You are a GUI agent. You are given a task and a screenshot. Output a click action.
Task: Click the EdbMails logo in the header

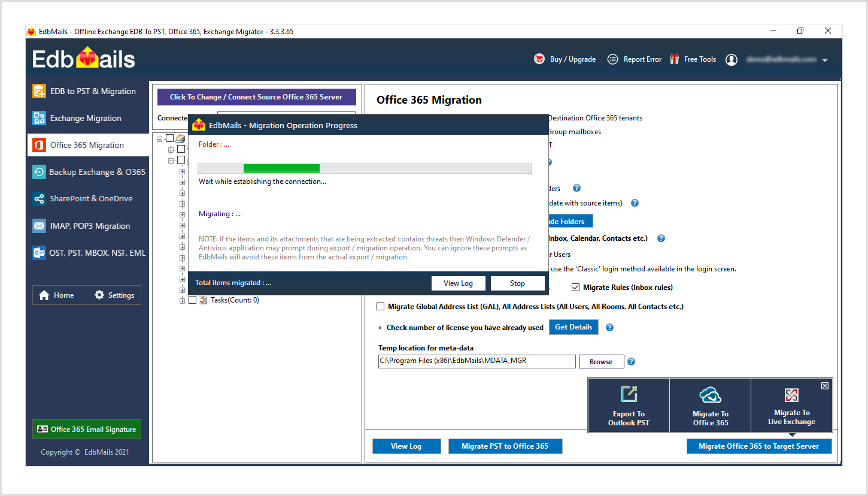point(84,59)
